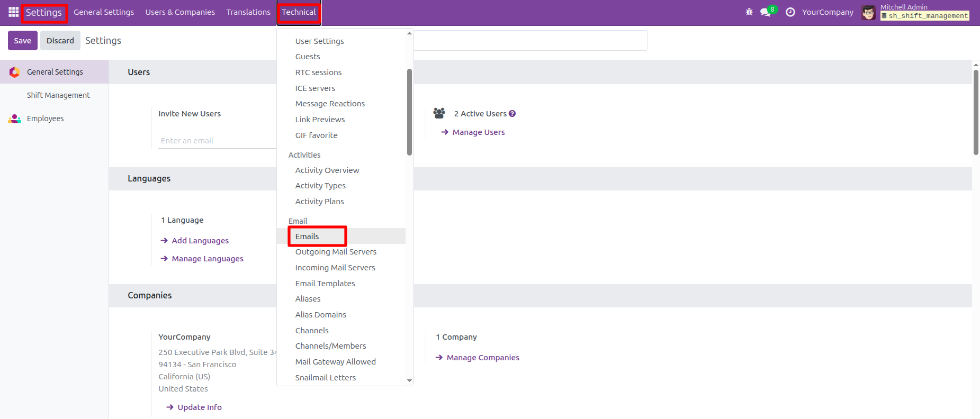Image resolution: width=980 pixels, height=419 pixels.
Task: Open the Translations menu
Action: pos(248,12)
